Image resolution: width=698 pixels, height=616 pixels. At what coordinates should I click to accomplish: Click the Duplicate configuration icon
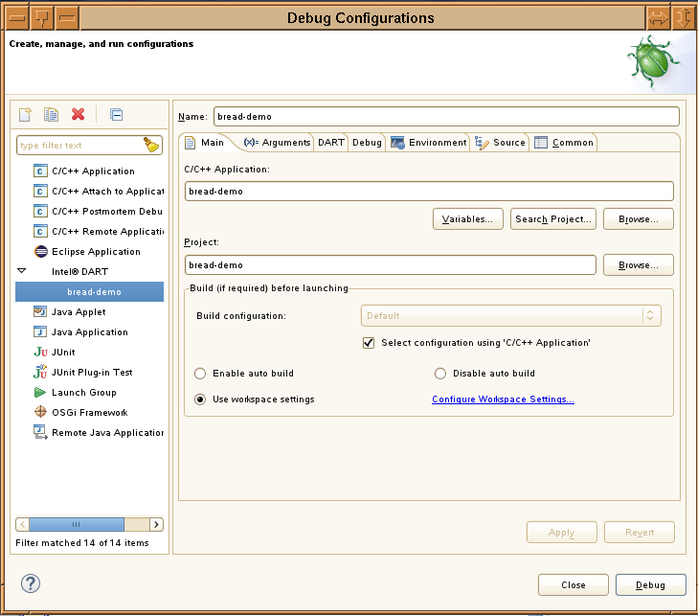(x=52, y=115)
